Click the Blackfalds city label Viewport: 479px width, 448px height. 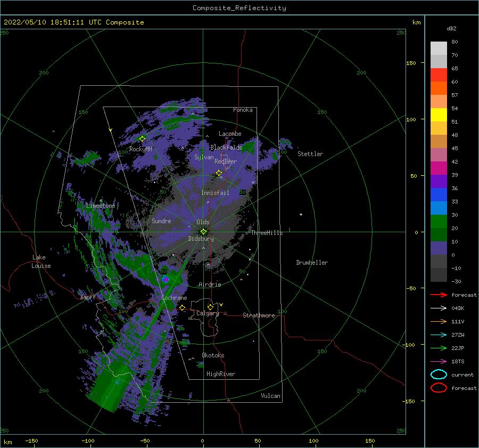coord(226,148)
